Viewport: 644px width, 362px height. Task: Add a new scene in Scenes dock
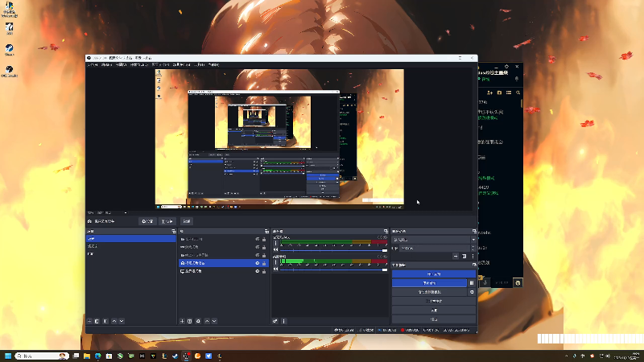(89, 321)
